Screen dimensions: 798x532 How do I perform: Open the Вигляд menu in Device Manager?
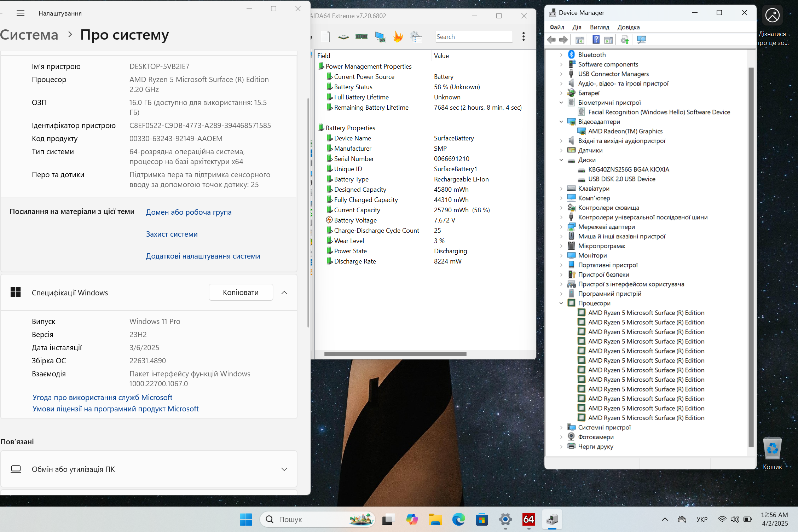click(x=600, y=27)
